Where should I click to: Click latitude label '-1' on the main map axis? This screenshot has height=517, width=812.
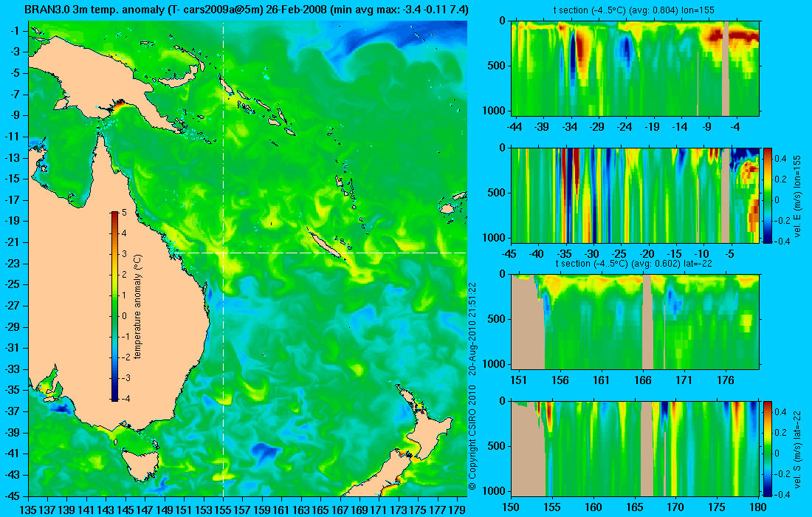coord(15,31)
